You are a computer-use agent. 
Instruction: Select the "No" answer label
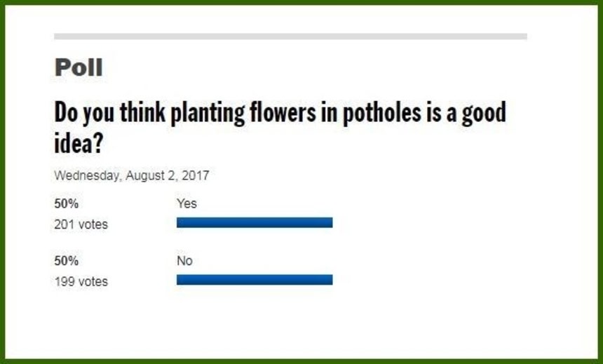point(184,261)
